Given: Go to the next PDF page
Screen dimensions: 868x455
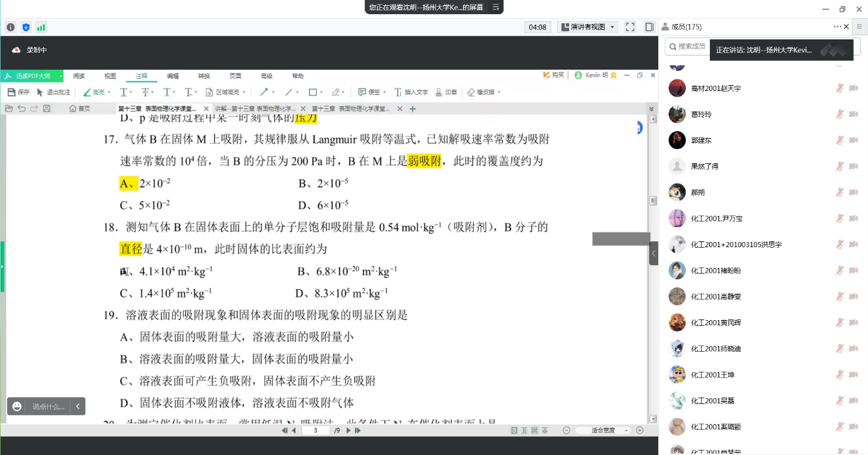Looking at the screenshot, I should click(x=348, y=430).
